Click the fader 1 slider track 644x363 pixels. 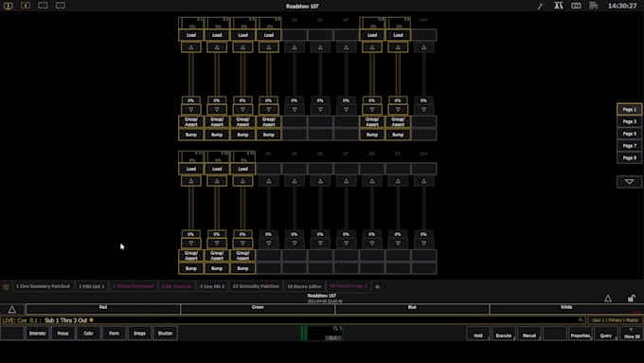click(191, 75)
